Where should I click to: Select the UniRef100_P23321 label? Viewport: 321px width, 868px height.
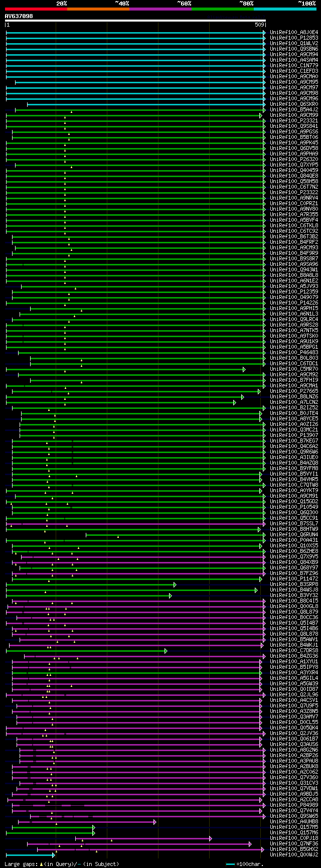(x=294, y=121)
